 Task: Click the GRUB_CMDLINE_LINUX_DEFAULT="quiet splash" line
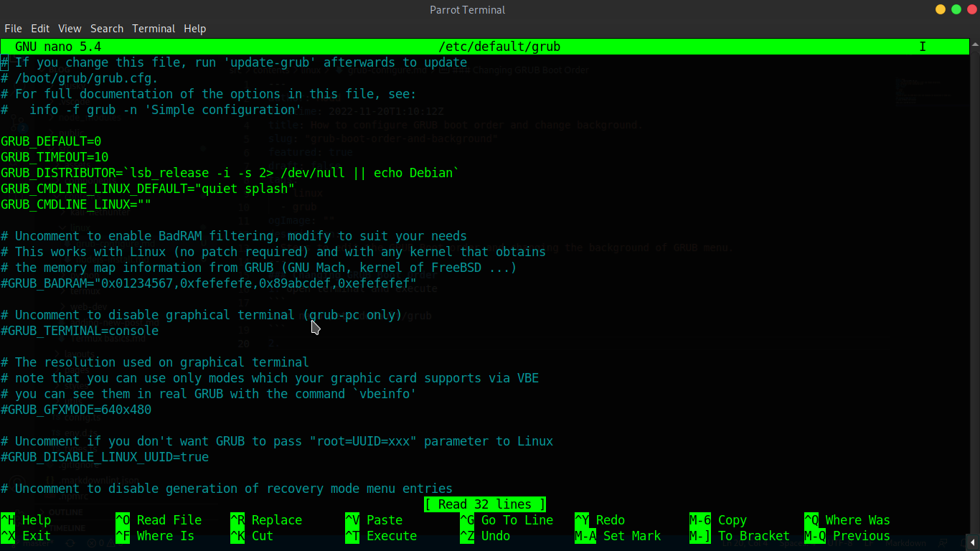click(x=148, y=189)
